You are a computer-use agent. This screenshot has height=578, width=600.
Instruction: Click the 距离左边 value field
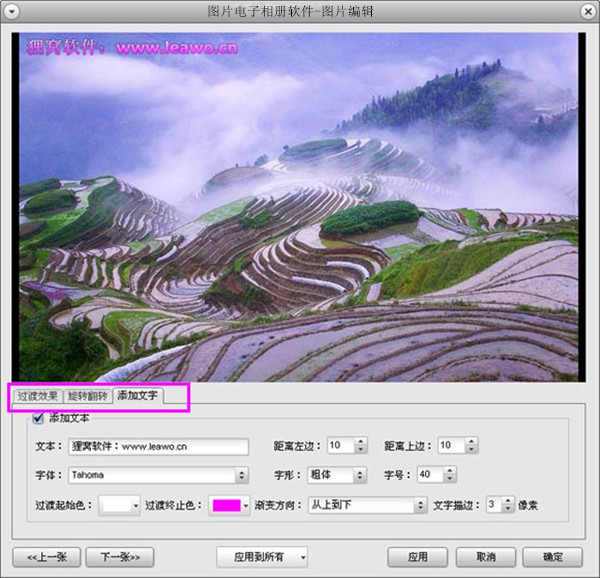(x=341, y=445)
